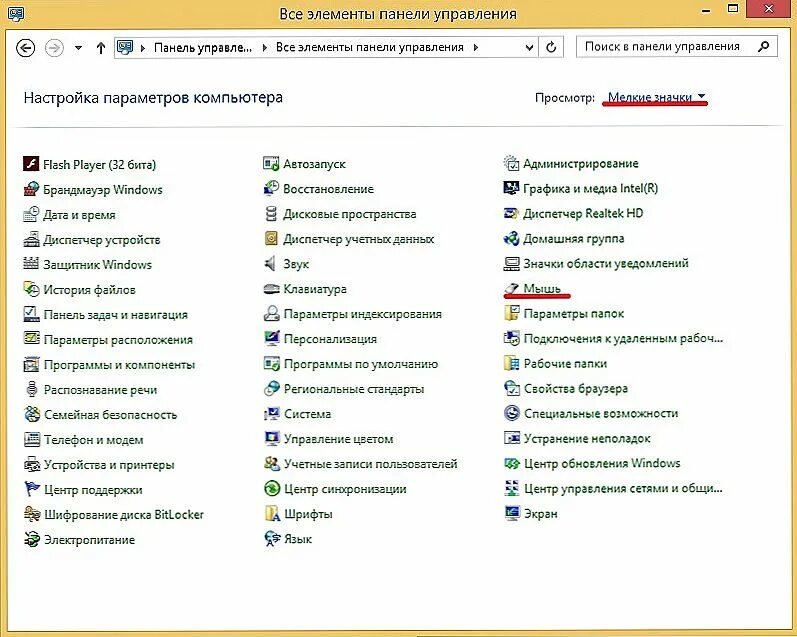Open Региональные стандарты link
Viewport: 797px width, 637px height.
(x=354, y=389)
